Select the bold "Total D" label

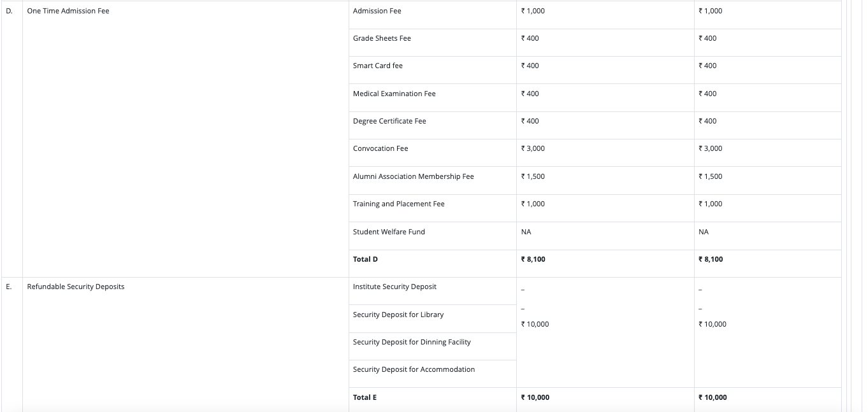coord(365,259)
